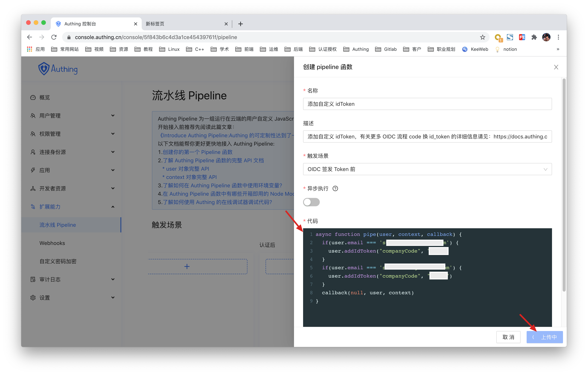Viewport: 588px width, 375px height.
Task: Click the user profile avatar icon
Action: pyautogui.click(x=546, y=37)
